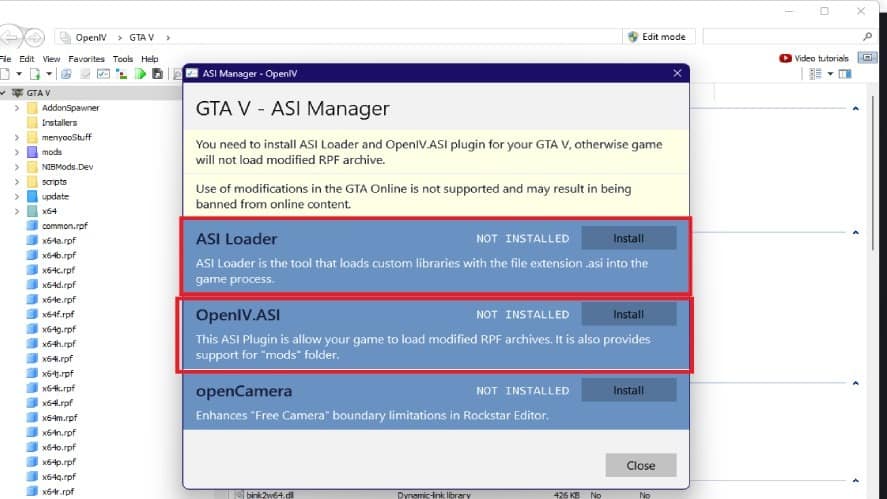Toggle the preview pane icon
887x499 pixels.
(845, 74)
